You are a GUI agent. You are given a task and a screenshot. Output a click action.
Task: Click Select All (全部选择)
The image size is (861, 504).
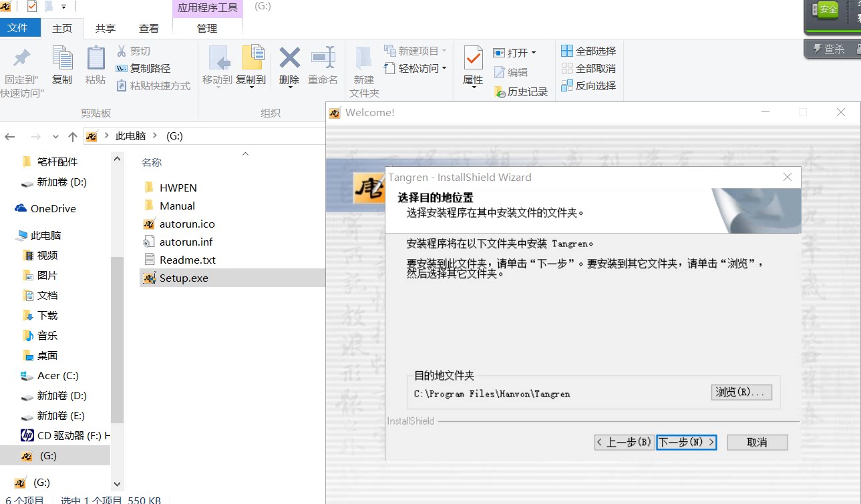[588, 51]
